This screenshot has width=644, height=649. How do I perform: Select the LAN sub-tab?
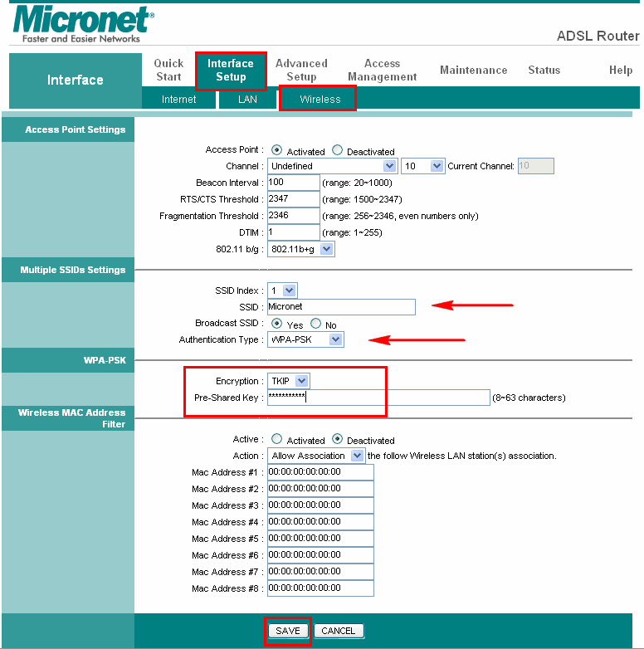point(247,100)
